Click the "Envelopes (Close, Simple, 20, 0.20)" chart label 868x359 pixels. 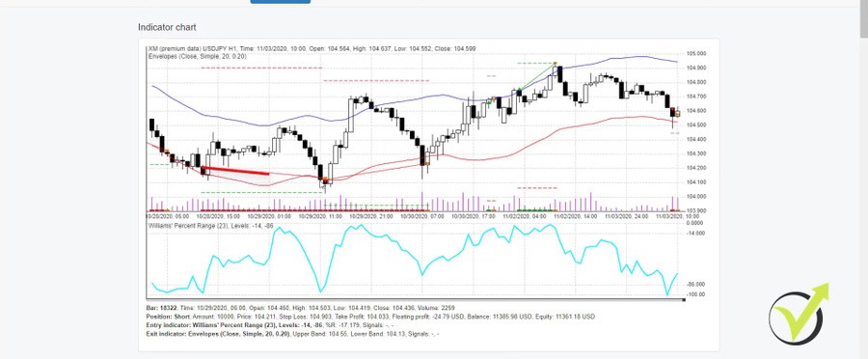coord(197,56)
